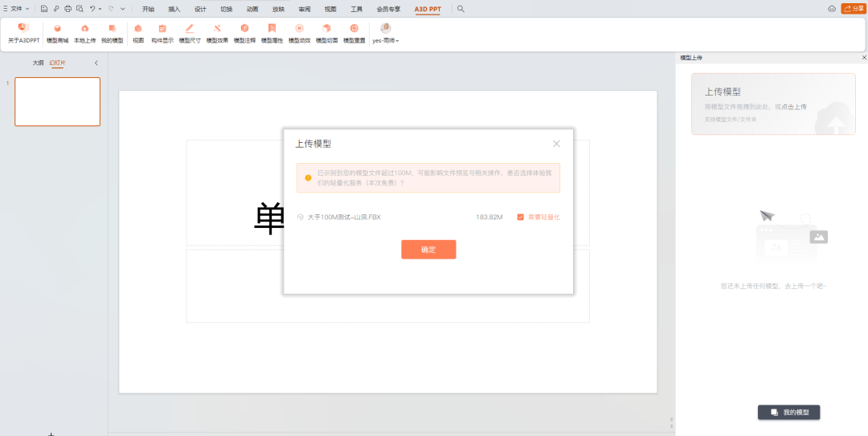868x436 pixels.
Task: Click the save icon in quick toolbar
Action: [x=44, y=9]
